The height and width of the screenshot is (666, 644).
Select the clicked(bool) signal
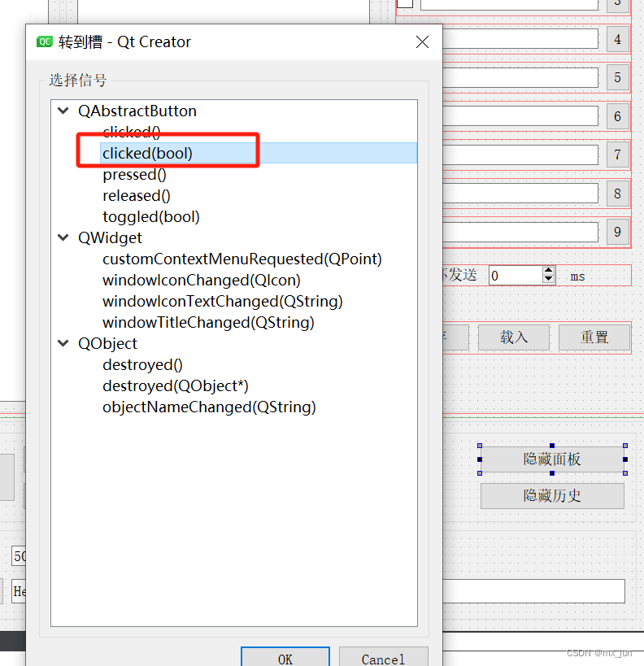[147, 154]
